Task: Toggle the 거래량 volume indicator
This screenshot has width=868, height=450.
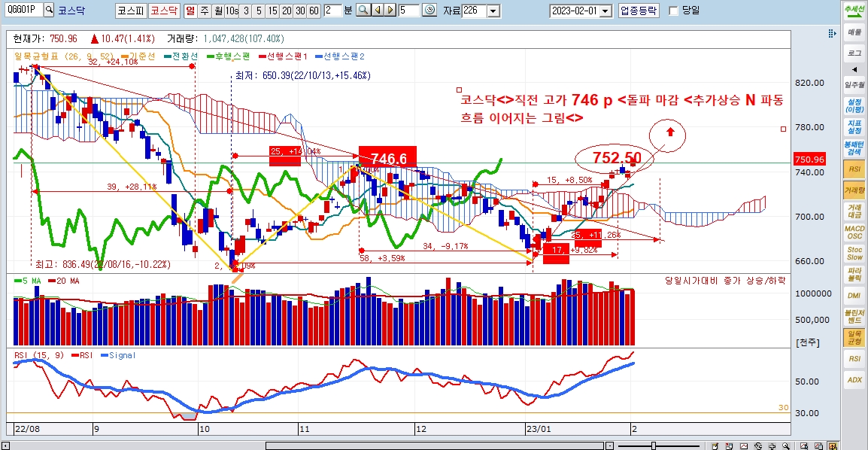Action: (x=854, y=190)
